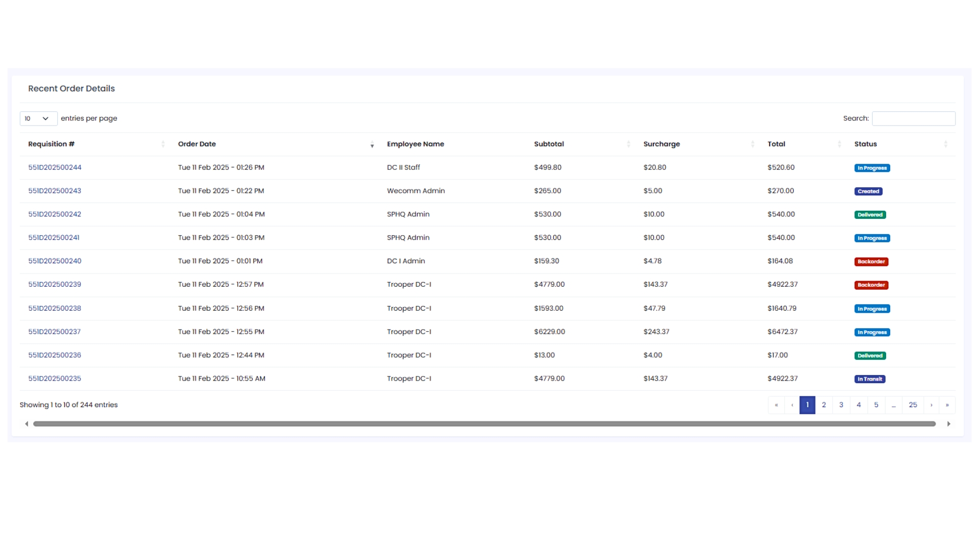Screen dimensions: 980x551
Task: Sort the table by Employee Name column
Action: 415,144
